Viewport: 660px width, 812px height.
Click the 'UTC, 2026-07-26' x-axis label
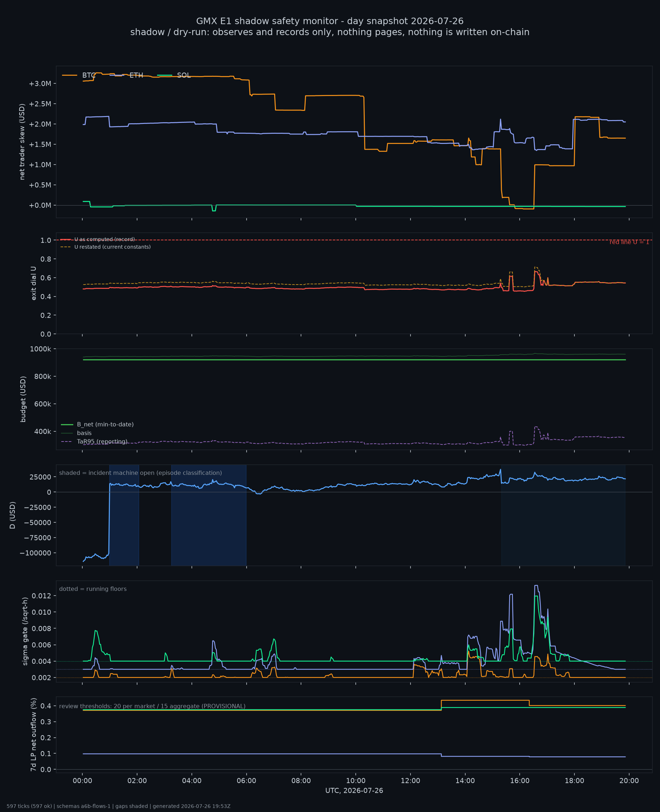pos(354,790)
